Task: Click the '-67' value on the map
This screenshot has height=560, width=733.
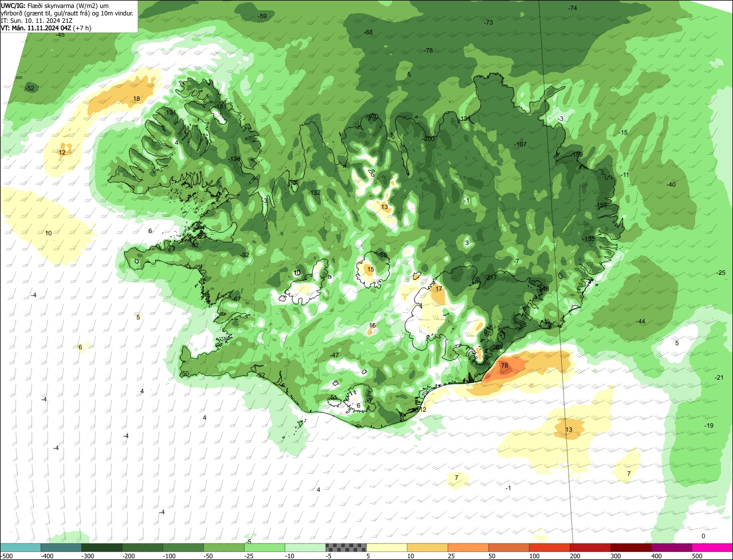Action: [x=237, y=299]
